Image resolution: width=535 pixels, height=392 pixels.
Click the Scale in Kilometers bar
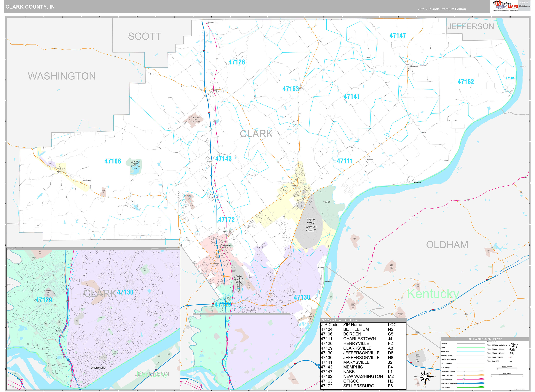(x=507, y=368)
